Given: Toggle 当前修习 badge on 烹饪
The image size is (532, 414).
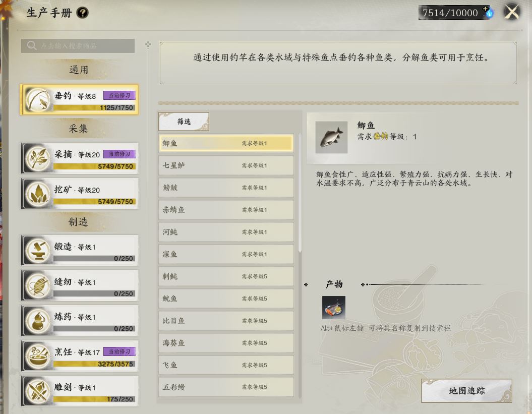Looking at the screenshot, I should [x=120, y=351].
